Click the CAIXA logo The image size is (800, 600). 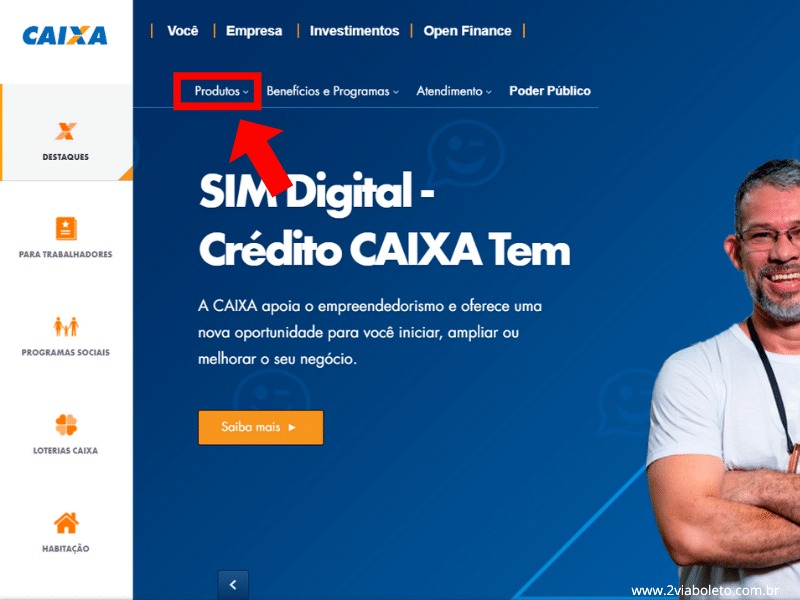coord(65,36)
